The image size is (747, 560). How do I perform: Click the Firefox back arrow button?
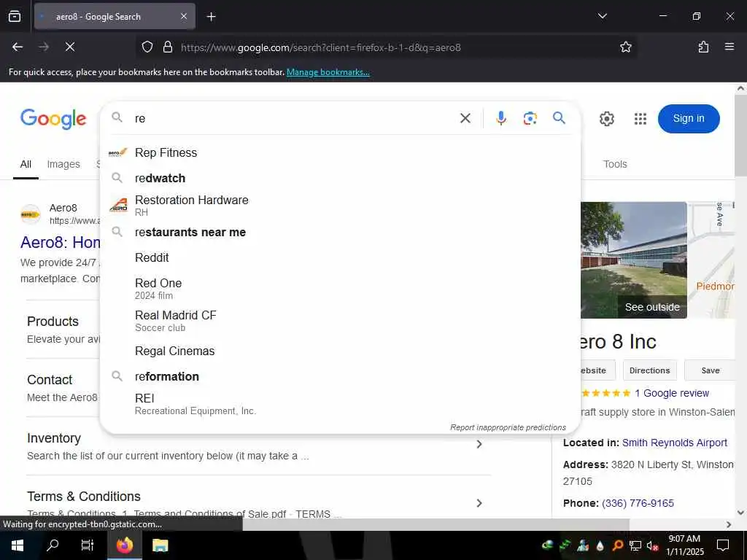[x=18, y=47]
